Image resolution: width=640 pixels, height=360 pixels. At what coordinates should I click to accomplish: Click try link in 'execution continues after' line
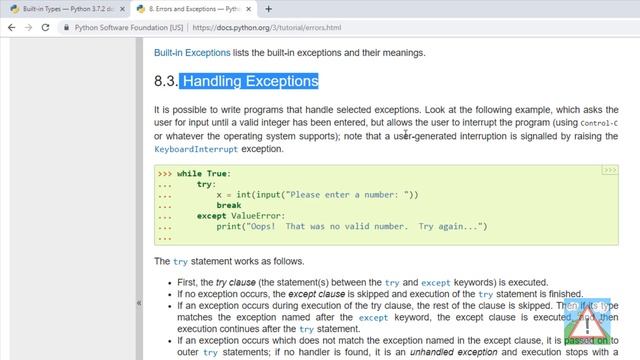click(306, 329)
